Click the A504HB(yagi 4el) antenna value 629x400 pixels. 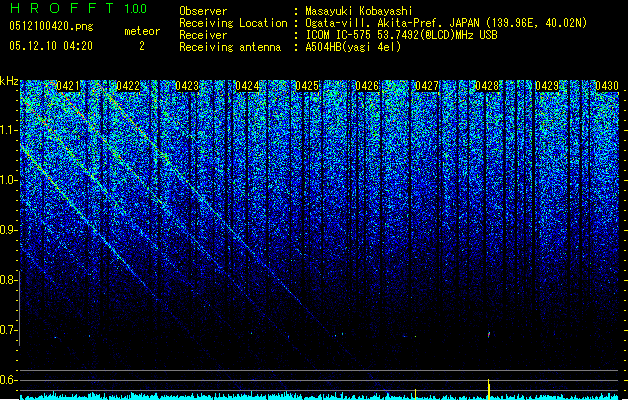(353, 47)
